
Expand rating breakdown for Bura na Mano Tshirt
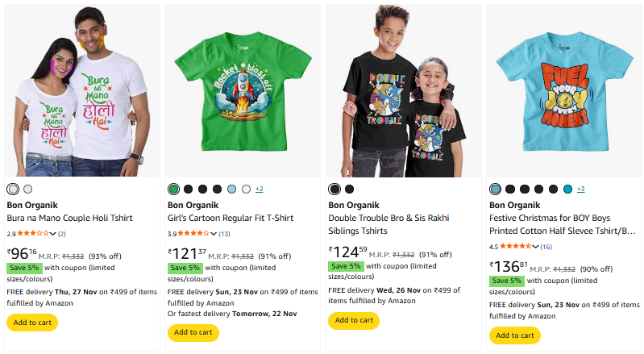[x=53, y=233]
